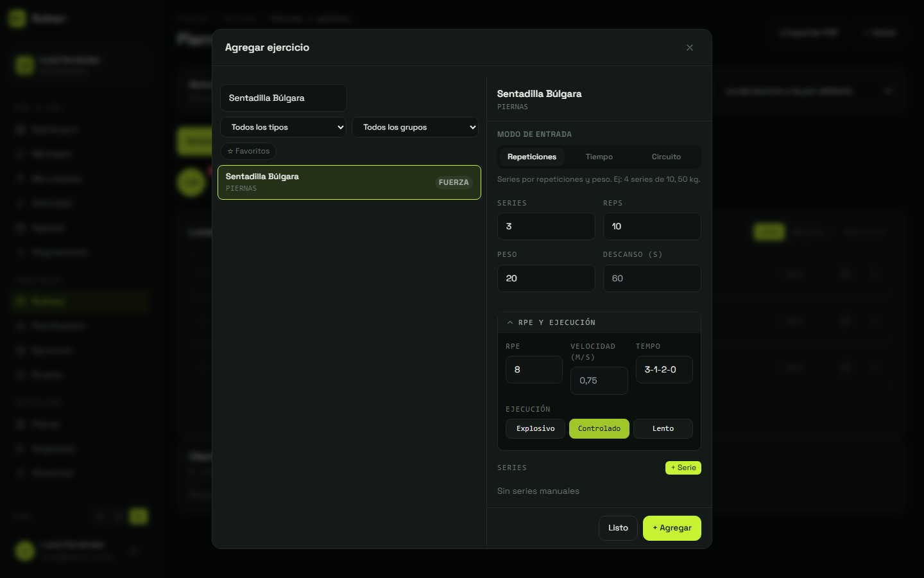Click the Sentadilla Búlgara heading in details panel

[x=540, y=94]
